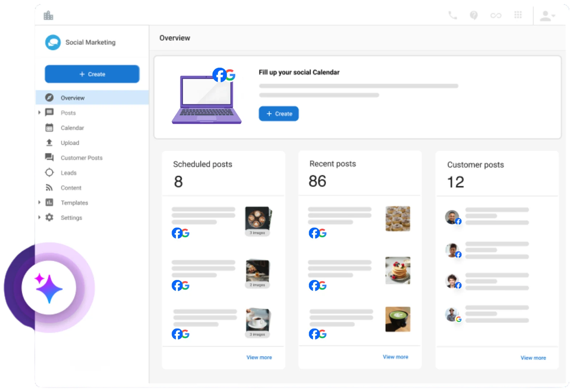
Task: Click the Create button in the sidebar
Action: 92,74
